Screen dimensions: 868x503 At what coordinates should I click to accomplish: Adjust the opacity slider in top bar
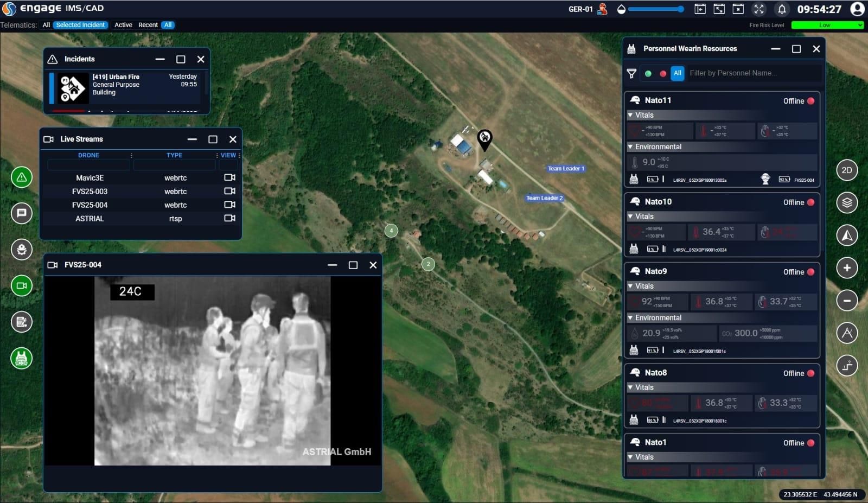tap(655, 9)
